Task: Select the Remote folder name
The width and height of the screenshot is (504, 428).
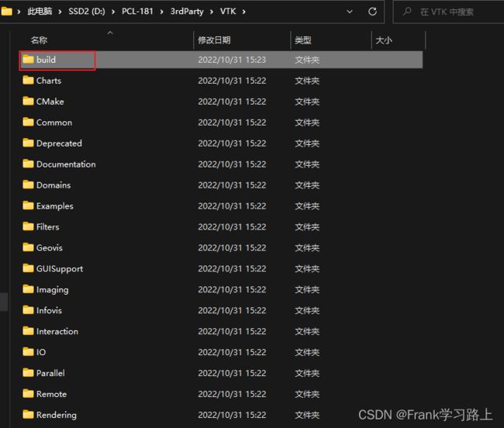Action: point(52,394)
